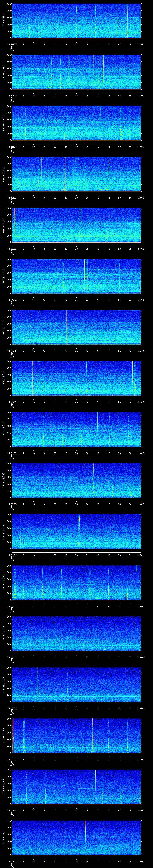Click the '11:19:00' time axis label
153x868 pixels.
click(12, 198)
